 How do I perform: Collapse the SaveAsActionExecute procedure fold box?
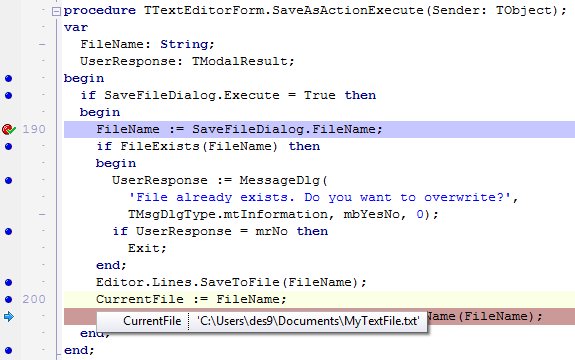tap(56, 11)
